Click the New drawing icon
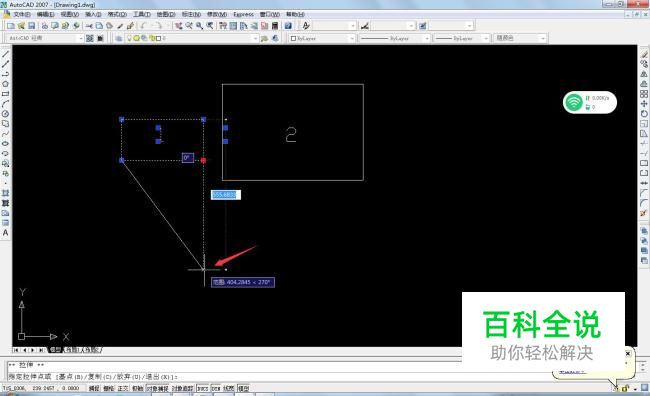Viewport: 650px width, 396px height. pyautogui.click(x=11, y=26)
